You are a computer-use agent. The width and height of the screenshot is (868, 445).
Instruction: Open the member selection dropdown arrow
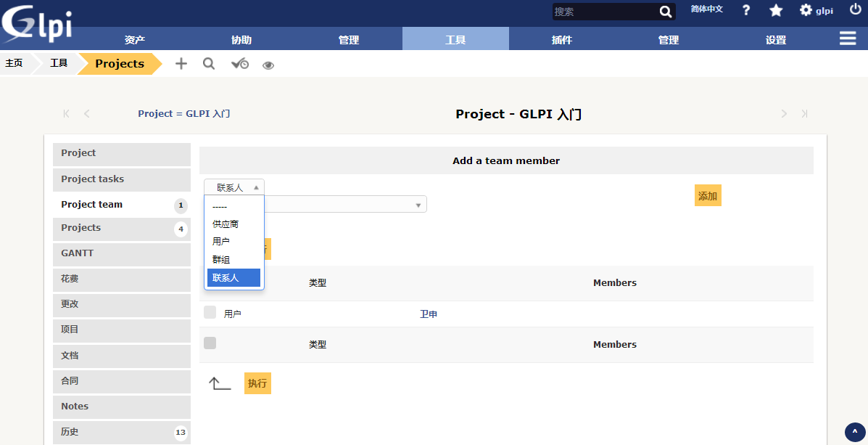pos(418,205)
